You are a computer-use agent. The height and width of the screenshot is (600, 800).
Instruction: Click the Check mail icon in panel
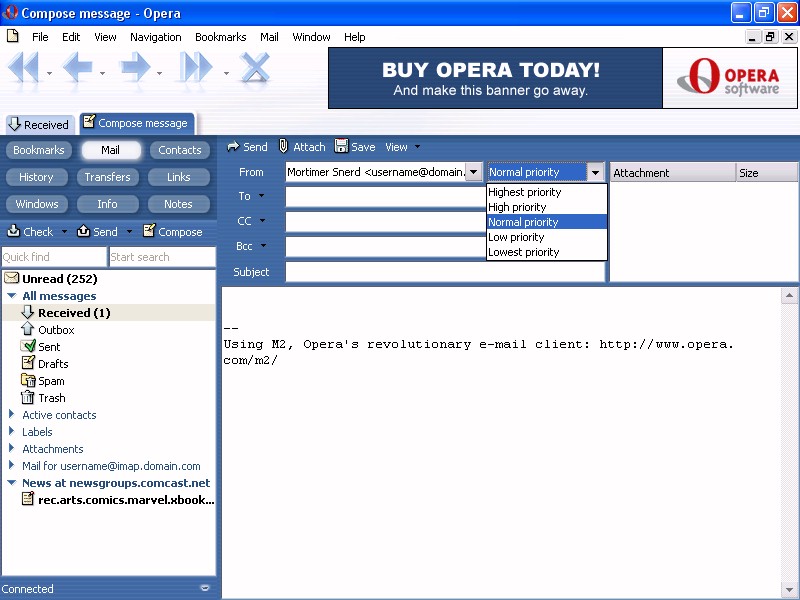click(x=14, y=231)
